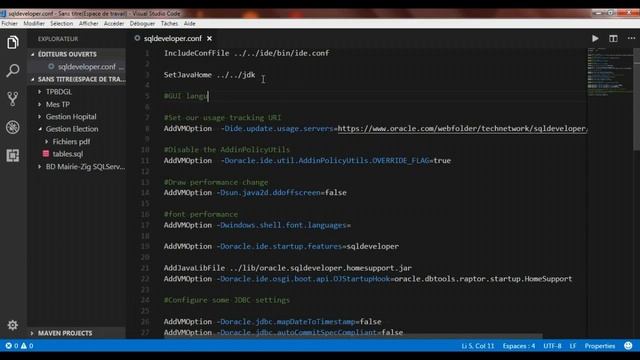Image resolution: width=640 pixels, height=360 pixels.
Task: Click the vertical editor scrollbar
Action: (636, 100)
